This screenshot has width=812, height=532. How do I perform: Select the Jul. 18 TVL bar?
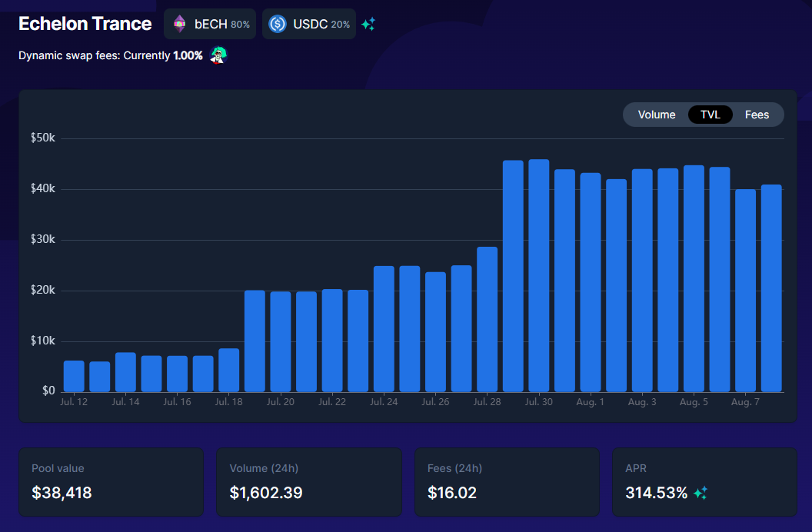[x=229, y=370]
